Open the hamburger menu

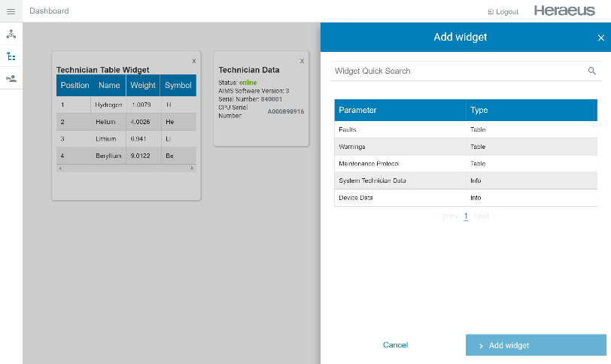pos(11,11)
